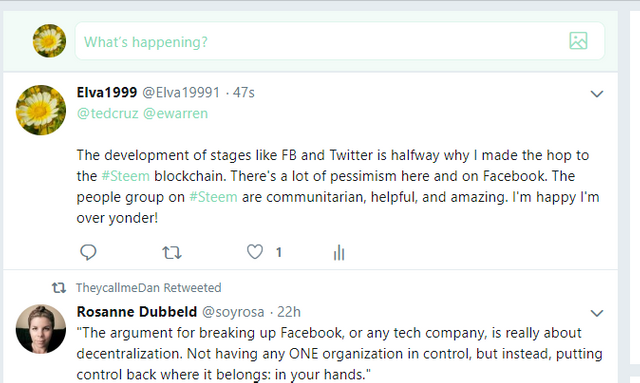
Task: Like Elva1999's tweet with heart icon
Action: [255, 252]
